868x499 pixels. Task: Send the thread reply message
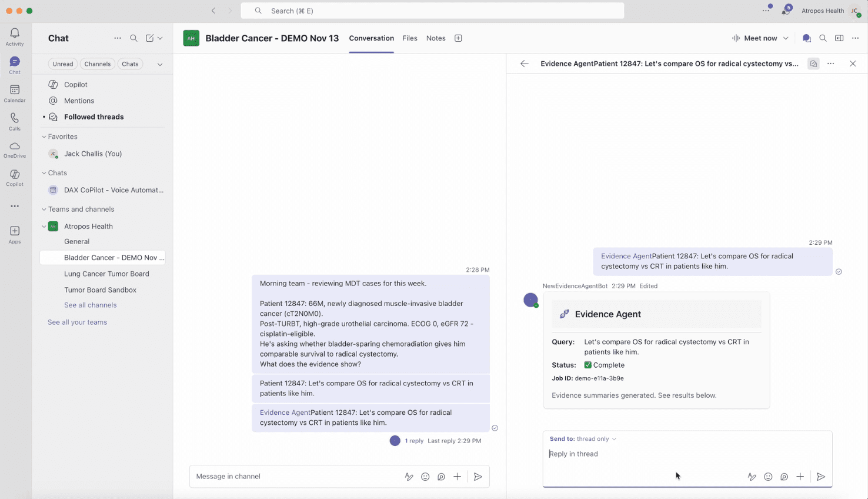pos(822,477)
